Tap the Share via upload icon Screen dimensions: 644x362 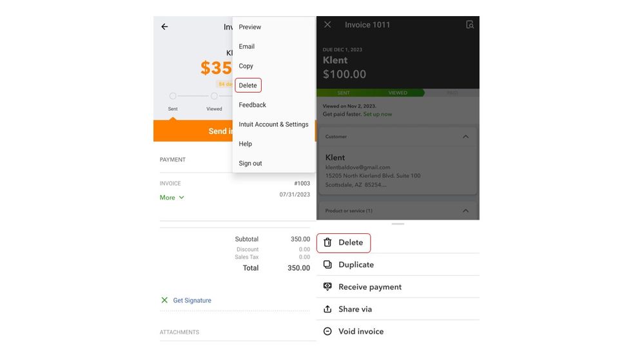click(x=327, y=309)
